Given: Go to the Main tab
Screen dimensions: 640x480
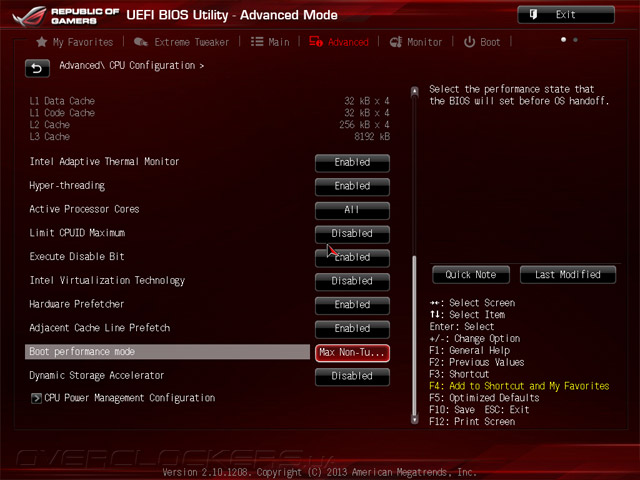Looking at the screenshot, I should (x=270, y=42).
